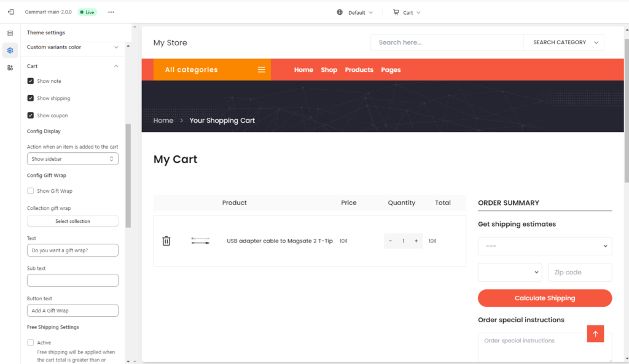The height and width of the screenshot is (364, 629).
Task: Click the Your Shopping Cart breadcrumb text
Action: (x=222, y=120)
